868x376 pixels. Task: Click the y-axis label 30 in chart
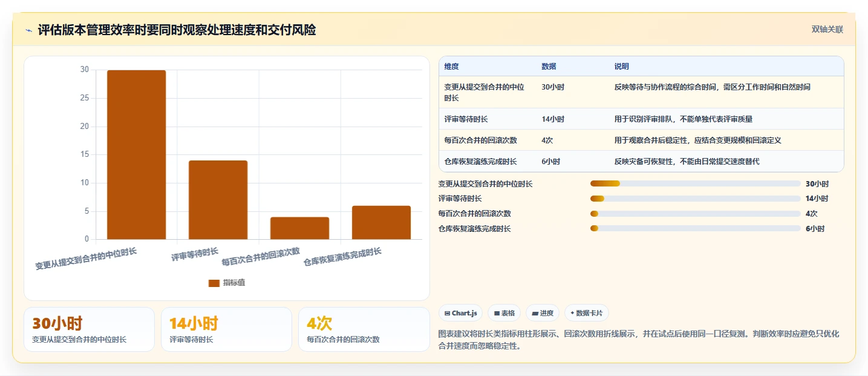tap(85, 70)
